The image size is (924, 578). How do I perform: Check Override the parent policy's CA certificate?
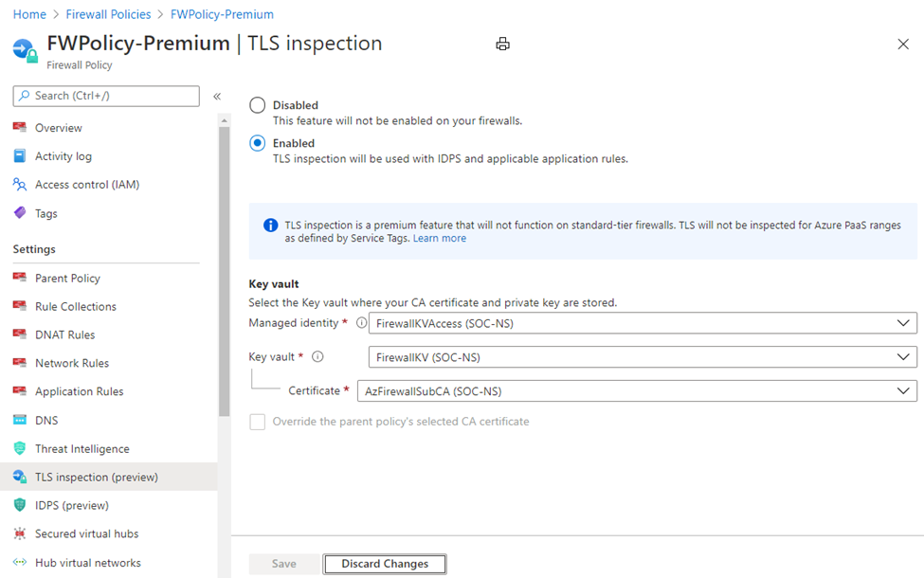pyautogui.click(x=257, y=422)
